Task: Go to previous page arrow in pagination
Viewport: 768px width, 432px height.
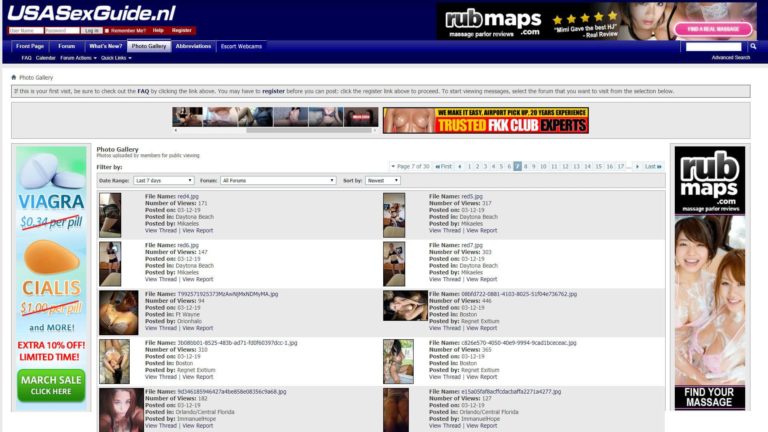Action: click(x=459, y=167)
